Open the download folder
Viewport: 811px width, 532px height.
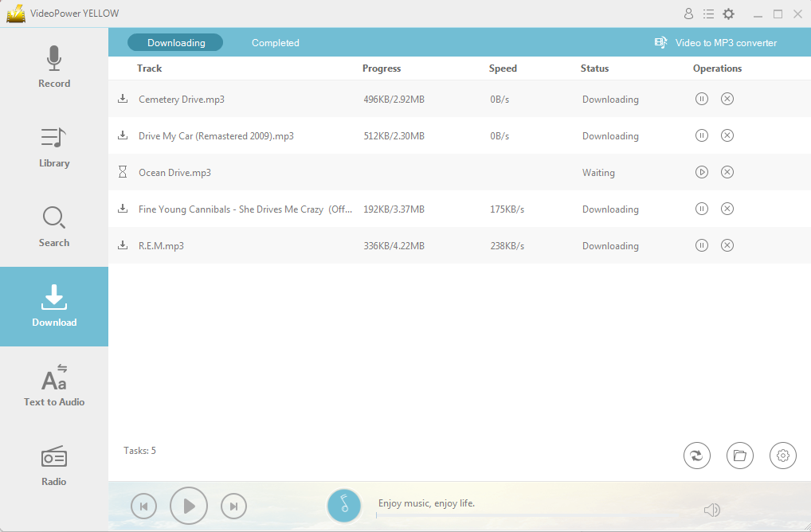739,455
